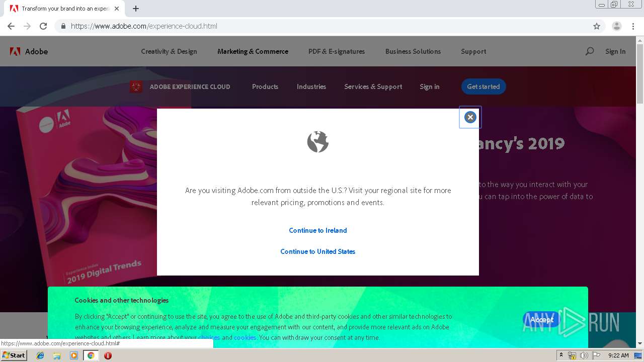Open media player taskbar icon
The height and width of the screenshot is (362, 644).
[x=74, y=355]
